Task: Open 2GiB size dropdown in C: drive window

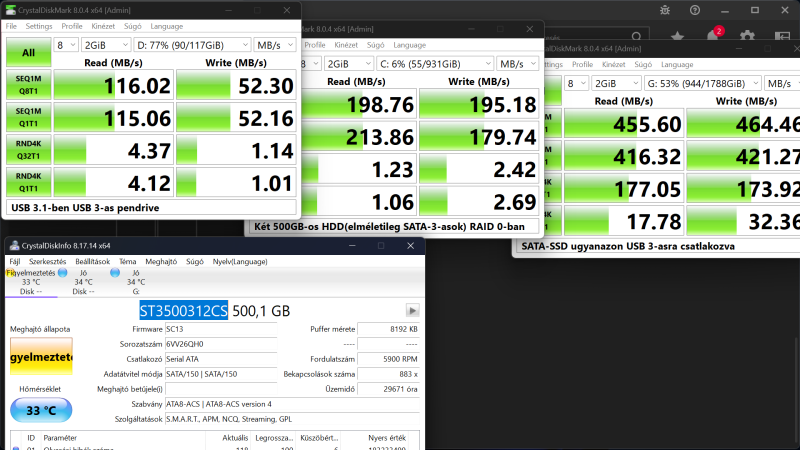Action: [x=349, y=64]
